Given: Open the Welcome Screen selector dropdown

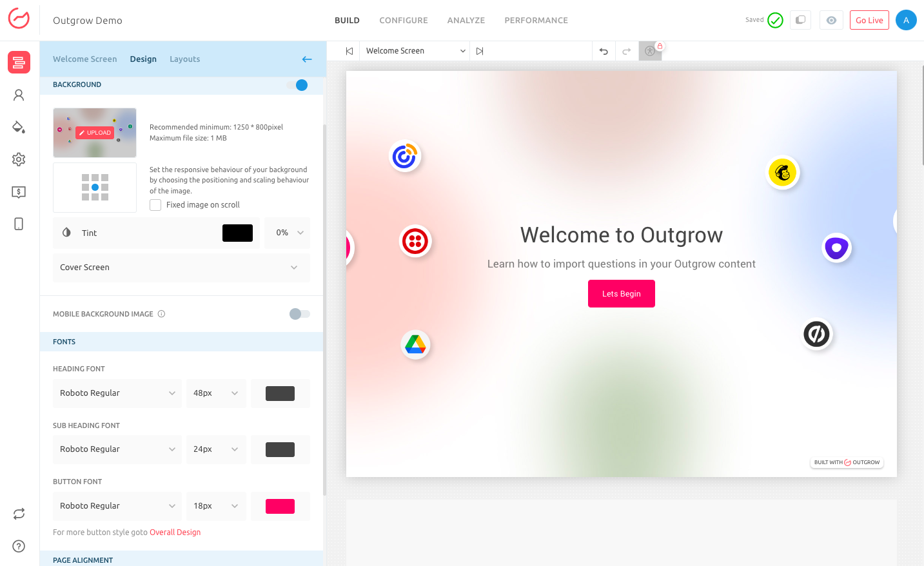Looking at the screenshot, I should click(415, 51).
